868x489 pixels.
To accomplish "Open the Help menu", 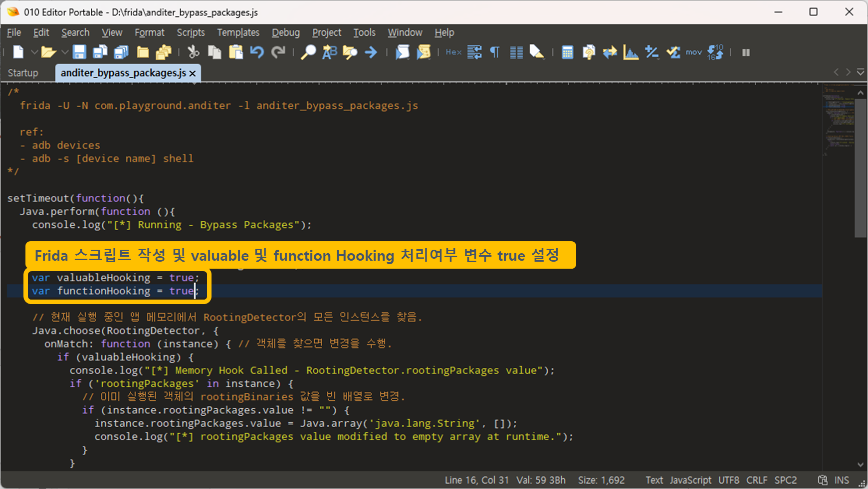I will click(x=444, y=32).
